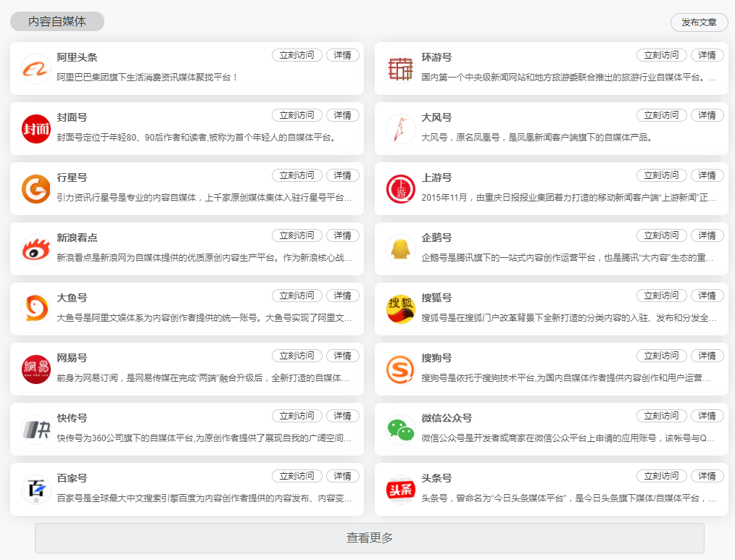
Task: Visit 快传号 via 立刻访问
Action: click(296, 416)
